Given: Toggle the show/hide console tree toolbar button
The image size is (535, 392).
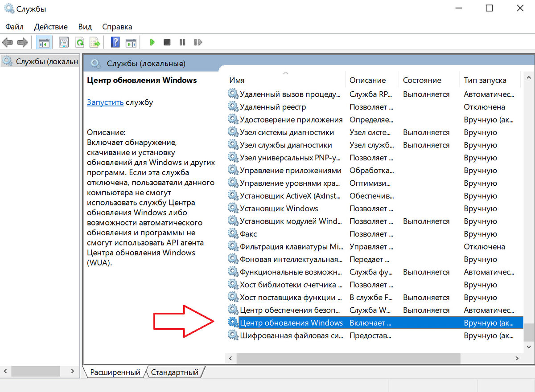Looking at the screenshot, I should [x=43, y=42].
